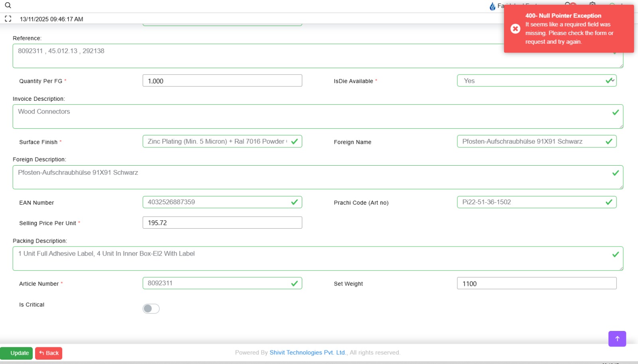Click the red Back button
This screenshot has height=364, width=638.
(49, 353)
